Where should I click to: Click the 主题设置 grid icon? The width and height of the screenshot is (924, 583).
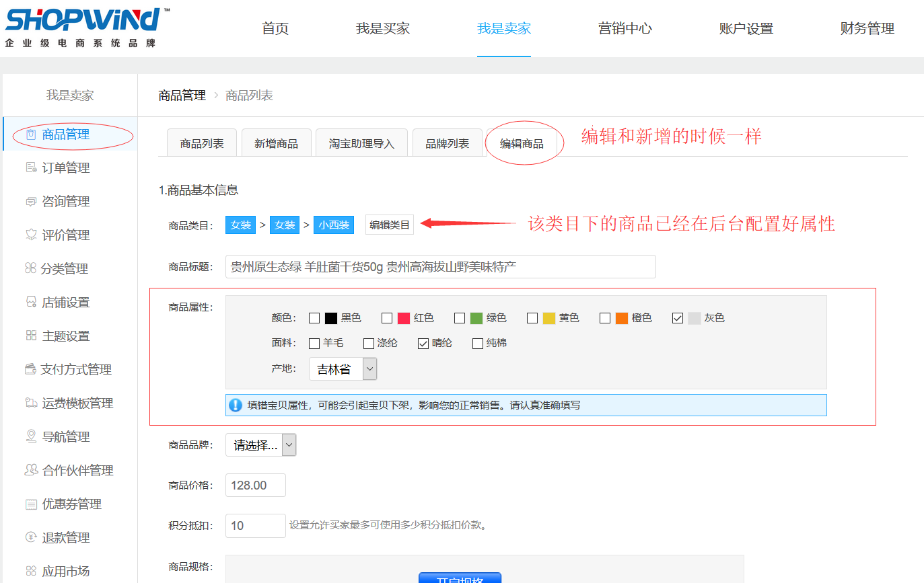pyautogui.click(x=31, y=336)
